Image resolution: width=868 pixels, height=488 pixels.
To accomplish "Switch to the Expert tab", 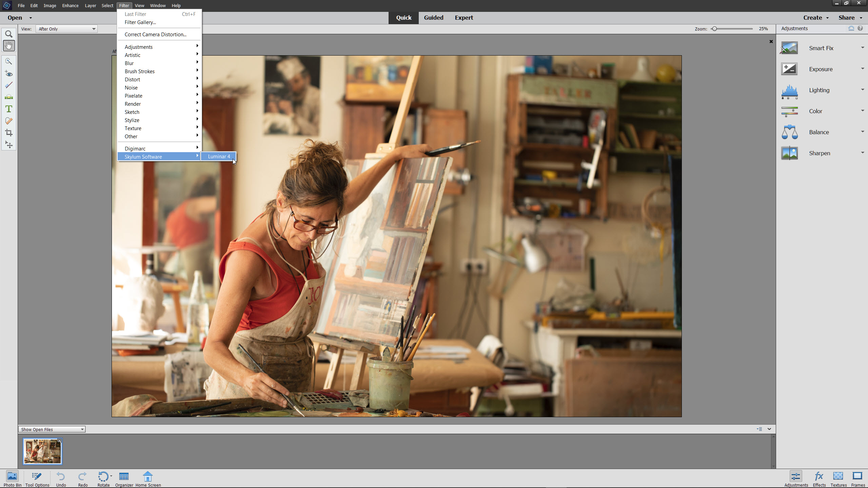I will 465,17.
